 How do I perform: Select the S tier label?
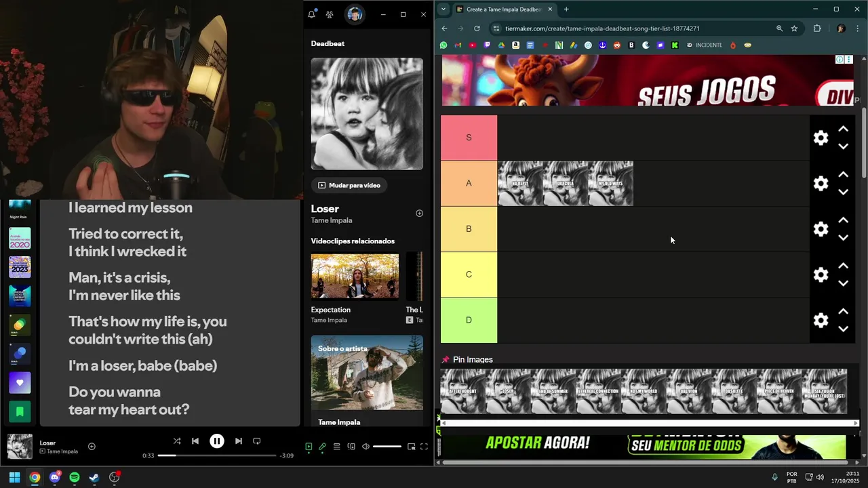pos(469,138)
